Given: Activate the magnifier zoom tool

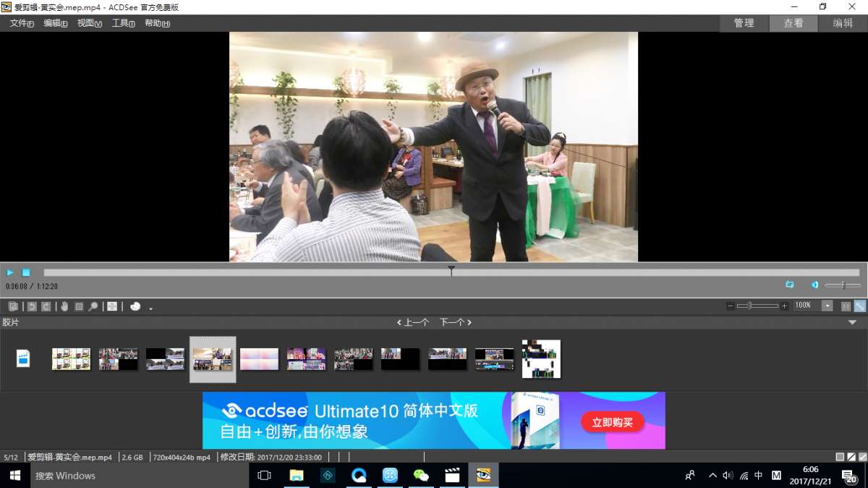Looking at the screenshot, I should (93, 306).
